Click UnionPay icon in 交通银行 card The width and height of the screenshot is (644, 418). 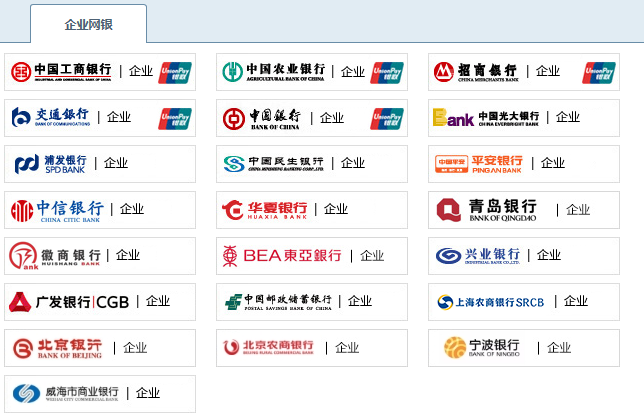click(175, 119)
